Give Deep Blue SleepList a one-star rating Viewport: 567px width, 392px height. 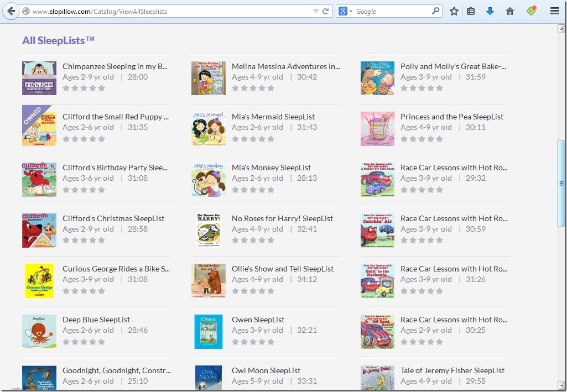(x=65, y=342)
